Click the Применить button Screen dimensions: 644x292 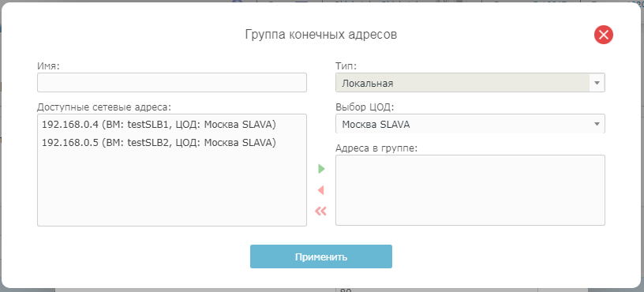(x=321, y=256)
